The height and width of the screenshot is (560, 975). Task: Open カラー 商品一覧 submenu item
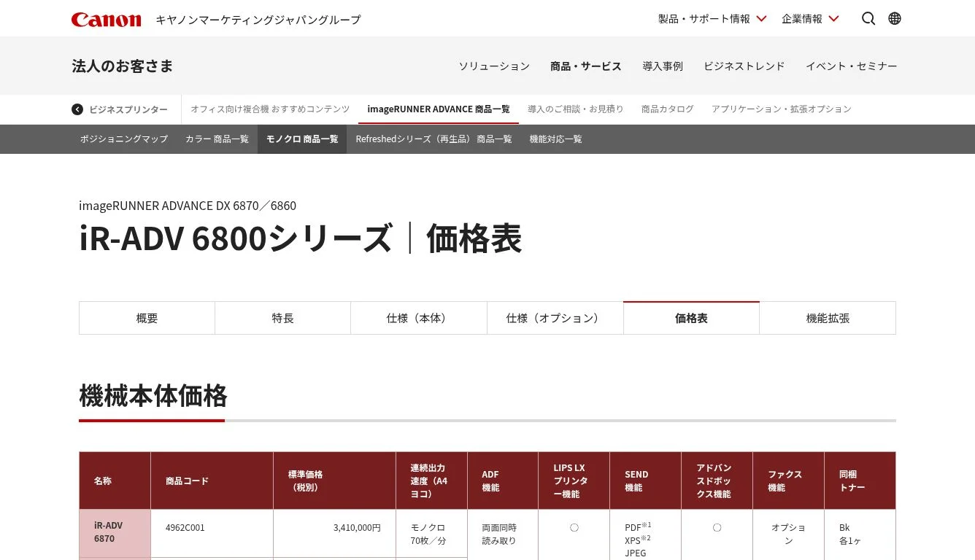pyautogui.click(x=217, y=139)
